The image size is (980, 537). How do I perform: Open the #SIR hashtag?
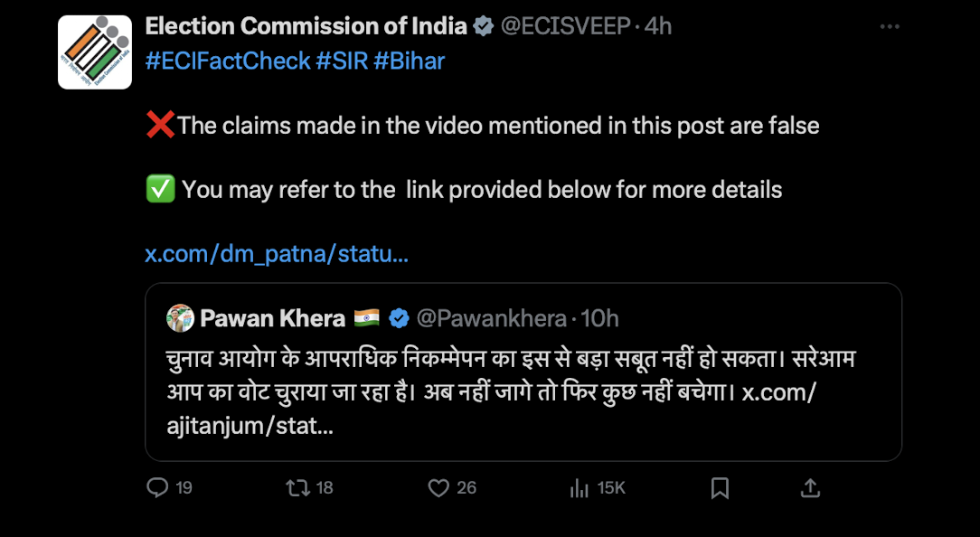click(x=341, y=61)
